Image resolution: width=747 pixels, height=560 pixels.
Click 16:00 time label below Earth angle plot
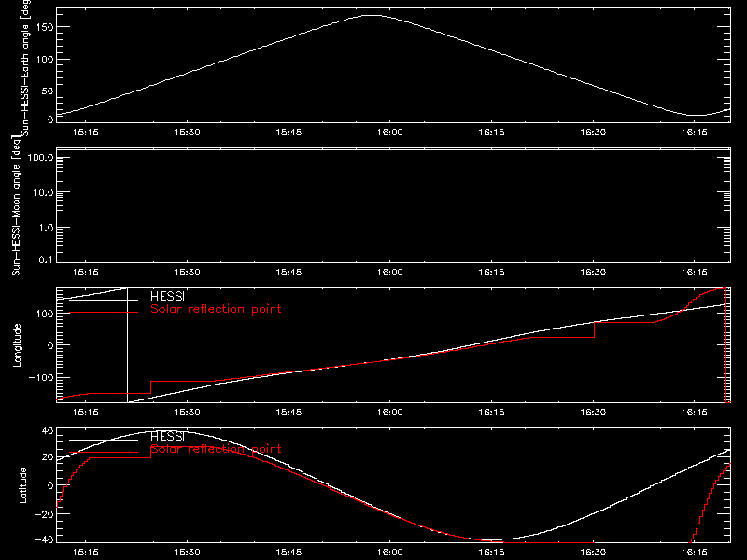pos(389,133)
